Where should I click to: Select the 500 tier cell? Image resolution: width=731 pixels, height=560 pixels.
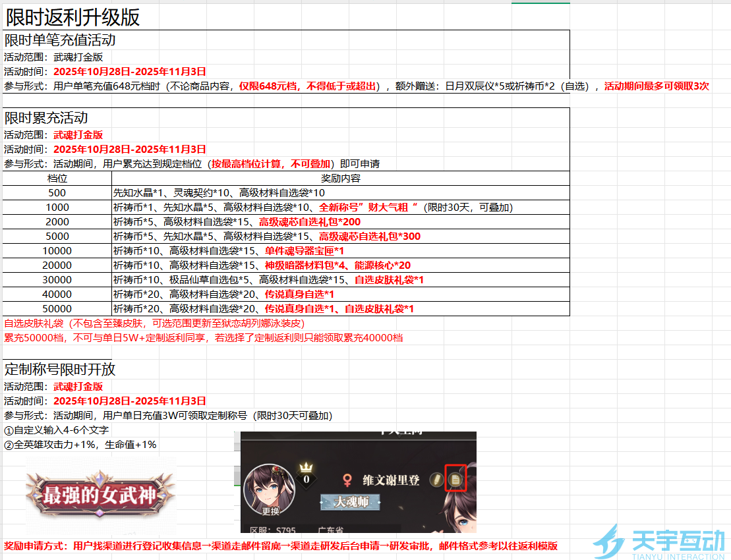tap(57, 193)
